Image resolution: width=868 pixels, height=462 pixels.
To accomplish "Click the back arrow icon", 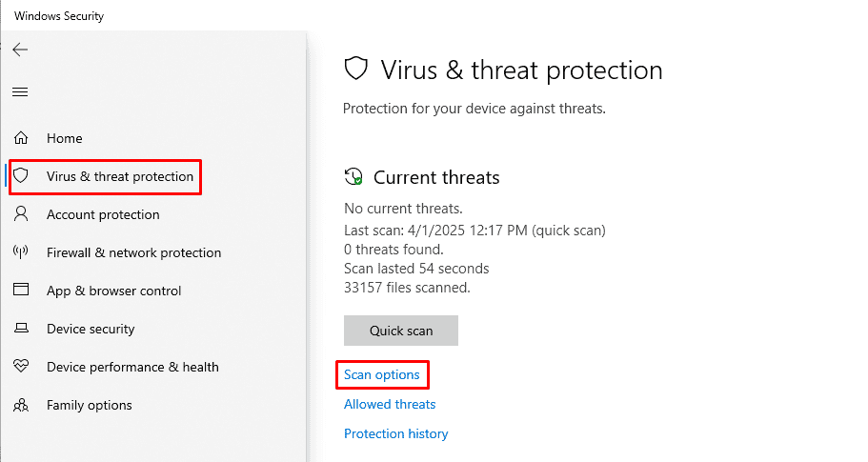I will [x=20, y=50].
